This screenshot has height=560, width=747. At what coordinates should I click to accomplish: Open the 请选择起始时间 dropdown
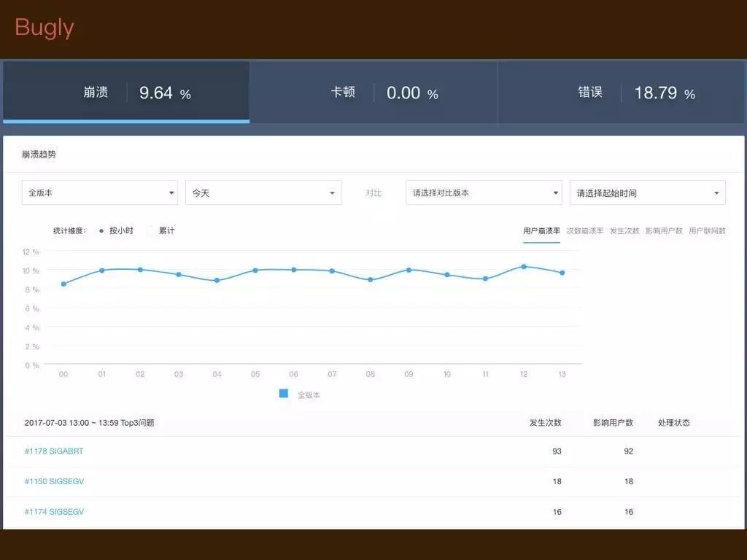pyautogui.click(x=648, y=192)
